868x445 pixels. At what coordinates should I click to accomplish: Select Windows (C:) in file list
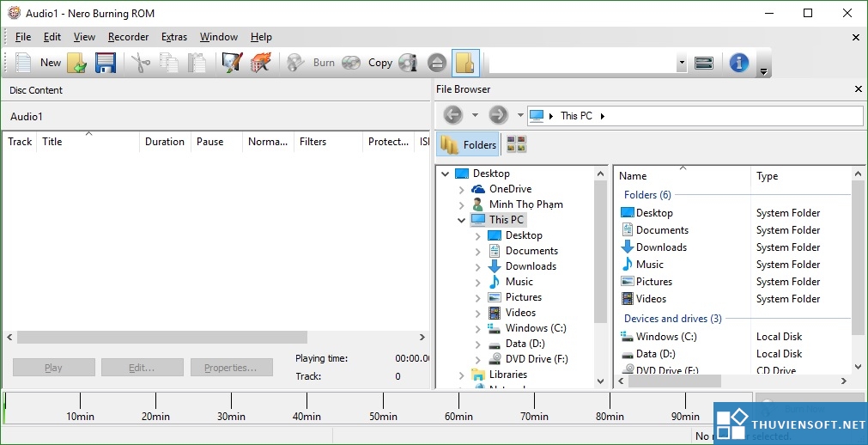666,337
